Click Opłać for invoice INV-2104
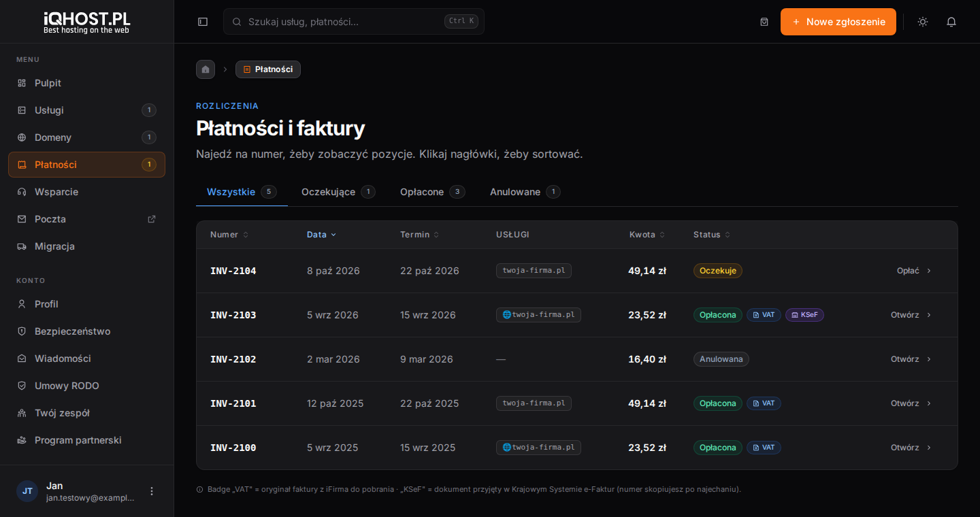The height and width of the screenshot is (517, 980). [x=914, y=271]
